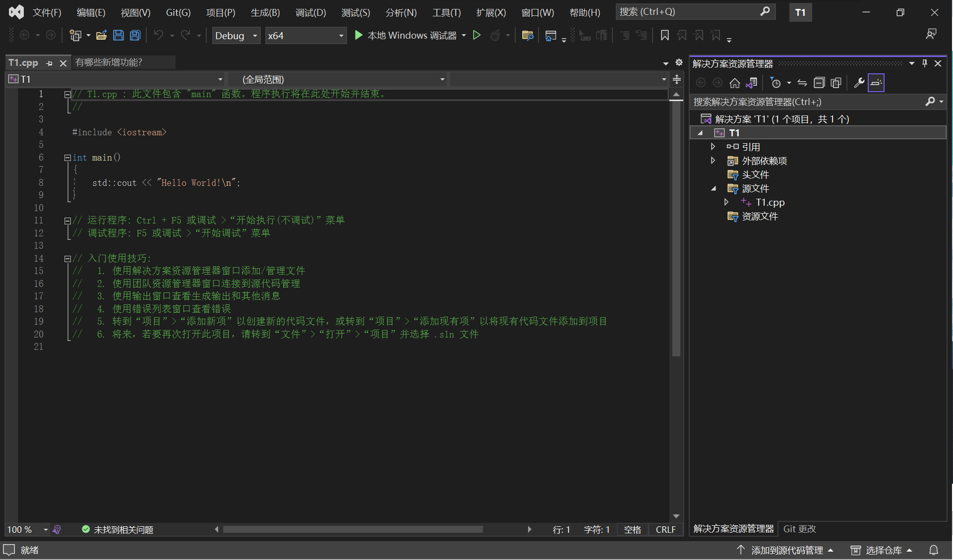Screen dimensions: 953x560
Task: Open the Debug configuration dropdown
Action: pos(236,36)
